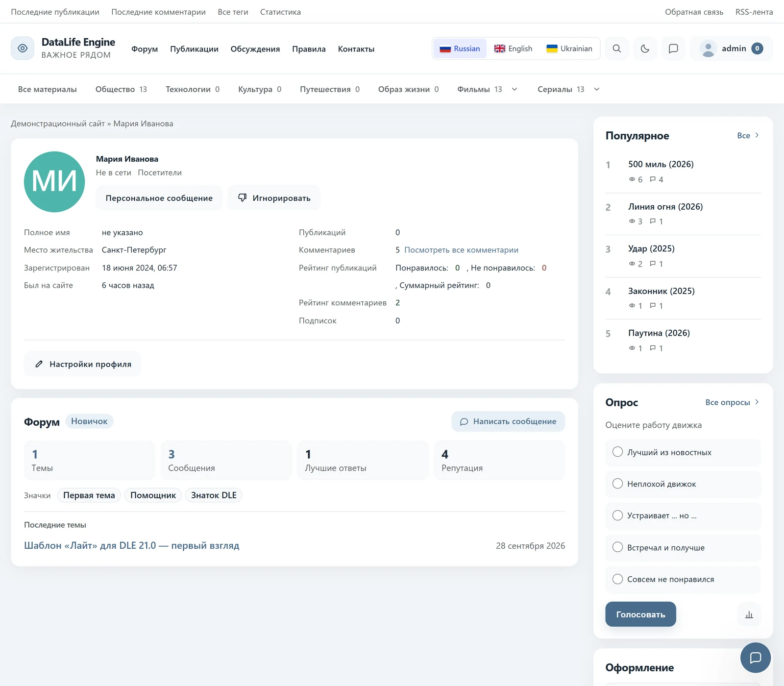Screen dimensions: 784x686
Task: Open the Форум menu item
Action: 145,49
